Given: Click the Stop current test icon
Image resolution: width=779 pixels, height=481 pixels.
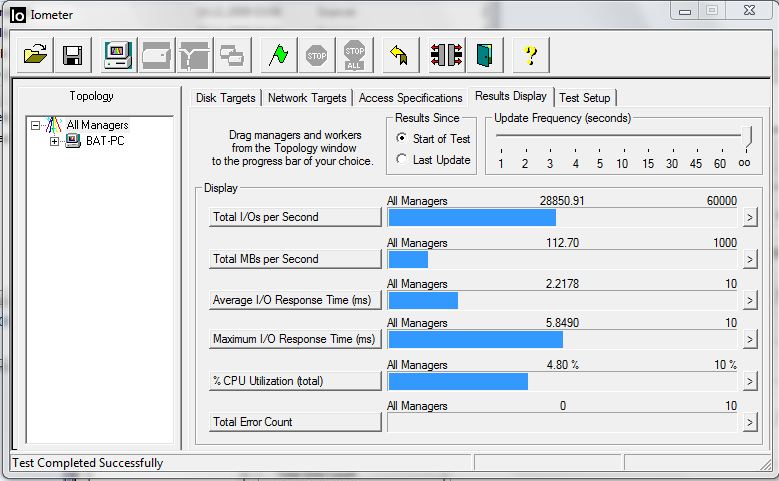Looking at the screenshot, I should pyautogui.click(x=316, y=55).
